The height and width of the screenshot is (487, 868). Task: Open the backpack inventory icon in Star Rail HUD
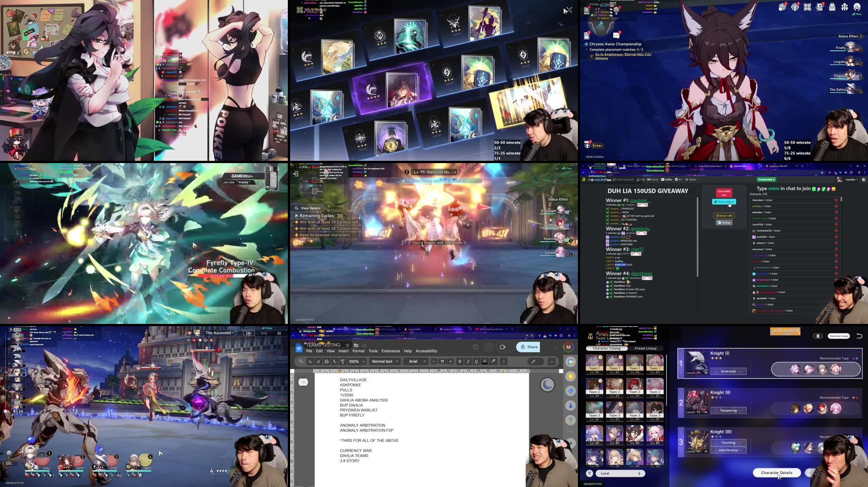point(832,7)
